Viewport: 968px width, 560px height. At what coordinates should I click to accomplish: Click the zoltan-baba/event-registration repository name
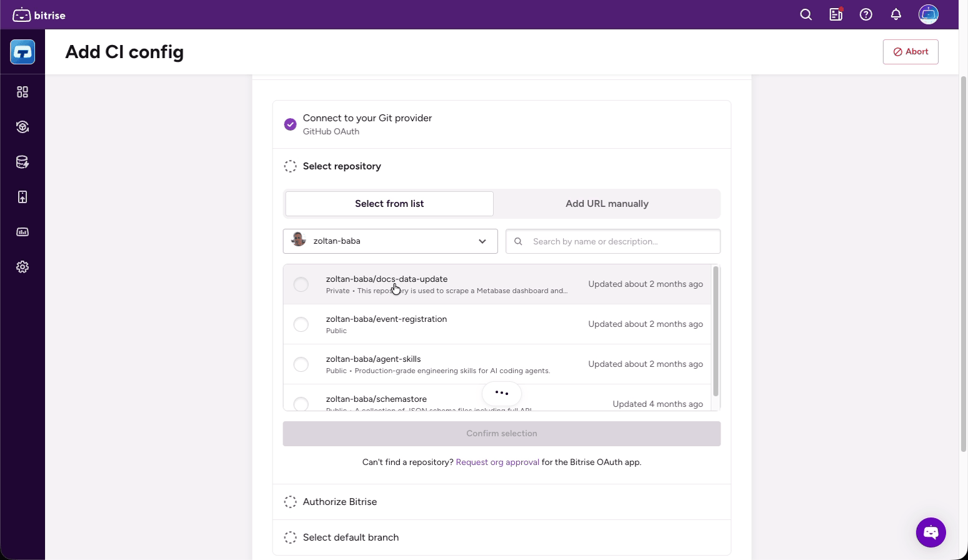[386, 319]
